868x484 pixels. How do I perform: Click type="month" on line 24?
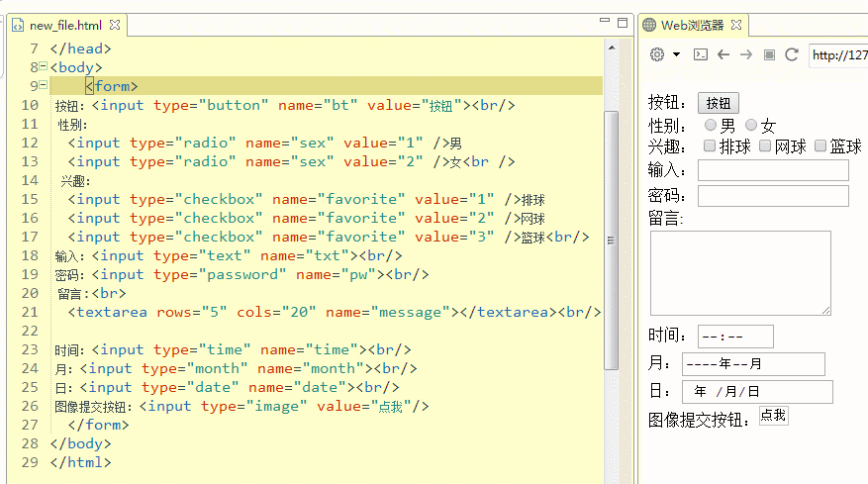pyautogui.click(x=195, y=369)
